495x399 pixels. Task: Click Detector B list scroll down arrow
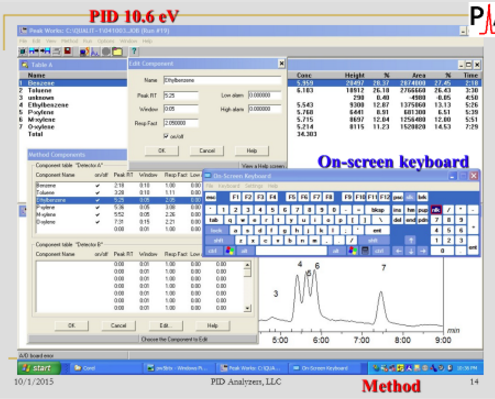247,308
